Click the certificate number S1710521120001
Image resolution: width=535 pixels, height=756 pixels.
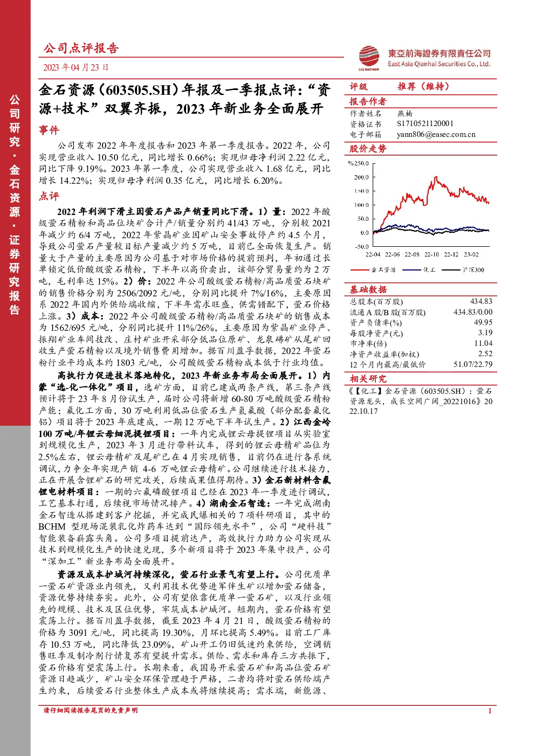(x=426, y=124)
